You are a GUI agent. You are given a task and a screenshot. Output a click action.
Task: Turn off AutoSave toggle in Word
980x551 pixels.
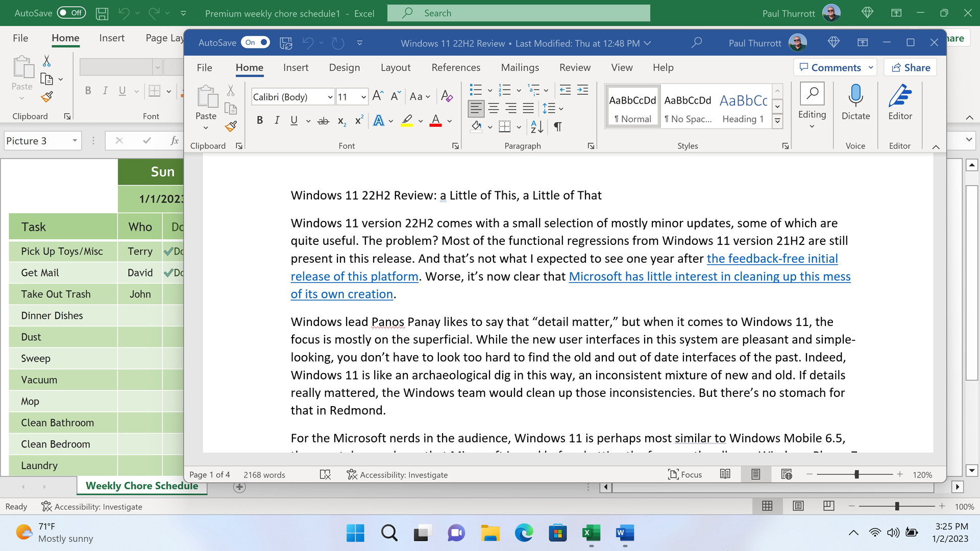click(x=255, y=43)
